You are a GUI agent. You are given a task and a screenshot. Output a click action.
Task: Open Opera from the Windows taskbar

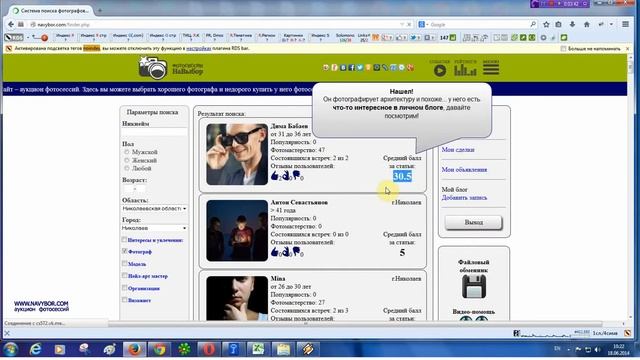209,349
